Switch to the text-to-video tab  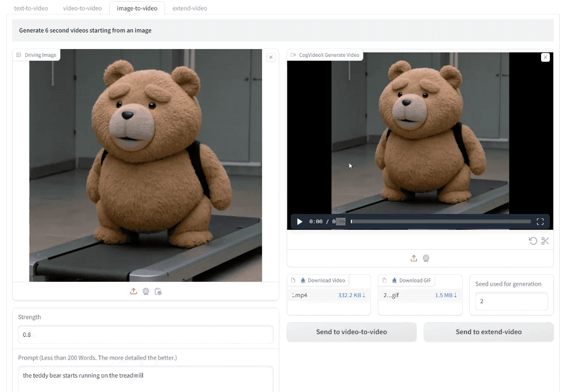(31, 8)
